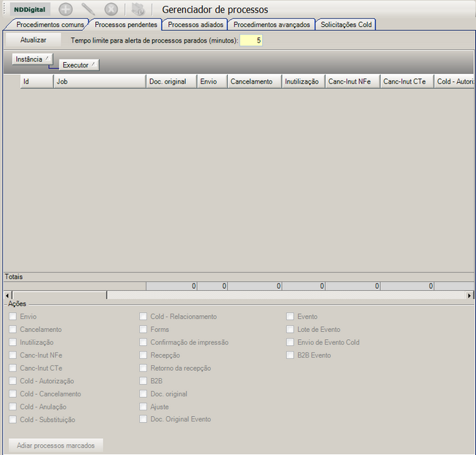Click the settings gear toolbar icon
The height and width of the screenshot is (455, 476).
[x=138, y=10]
